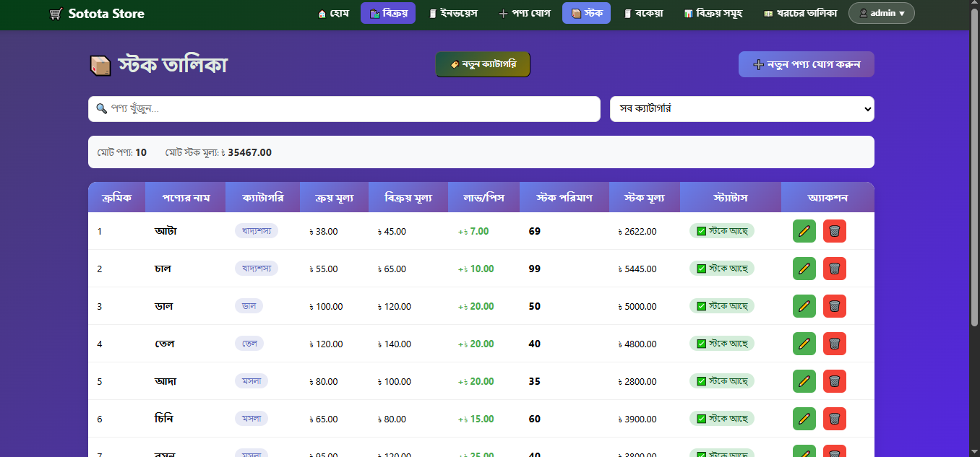
Task: Click the shopping cart logo icon
Action: (x=56, y=14)
